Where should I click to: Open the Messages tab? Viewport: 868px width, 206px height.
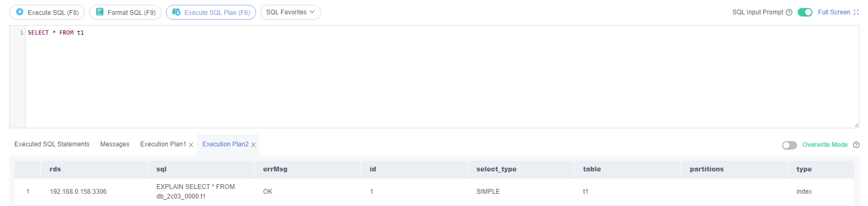(115, 144)
